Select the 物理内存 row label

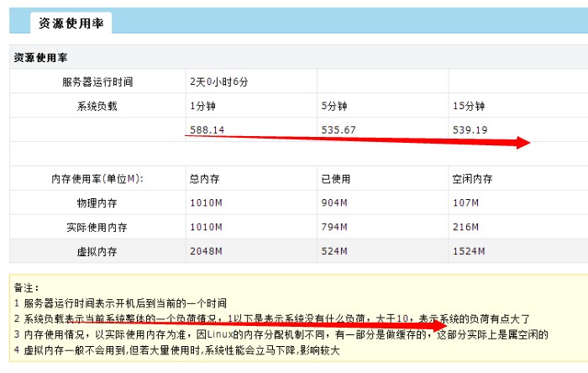tap(97, 203)
